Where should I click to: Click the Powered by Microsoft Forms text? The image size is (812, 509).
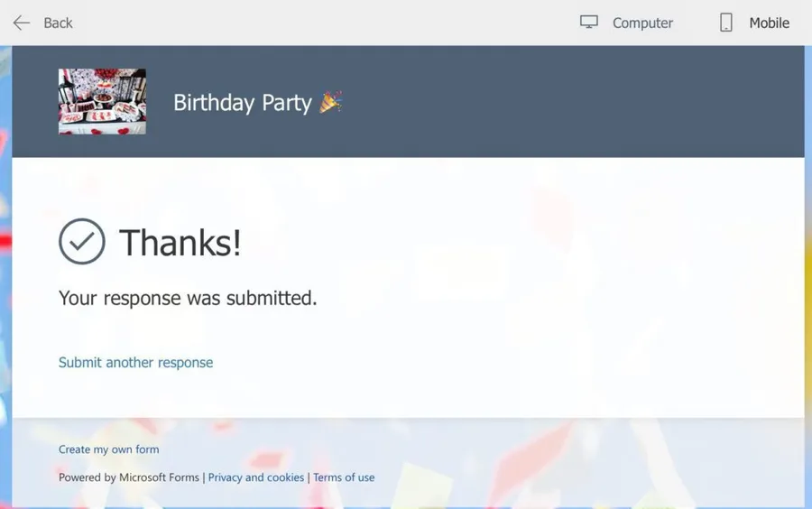[129, 477]
